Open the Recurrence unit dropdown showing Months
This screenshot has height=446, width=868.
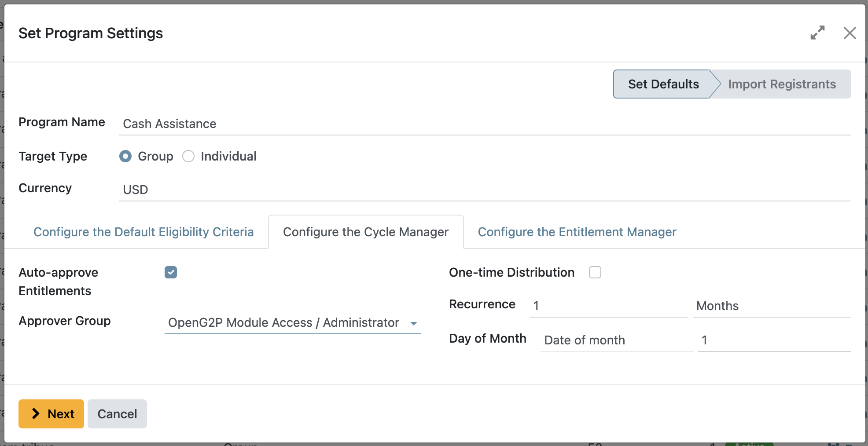(x=770, y=306)
